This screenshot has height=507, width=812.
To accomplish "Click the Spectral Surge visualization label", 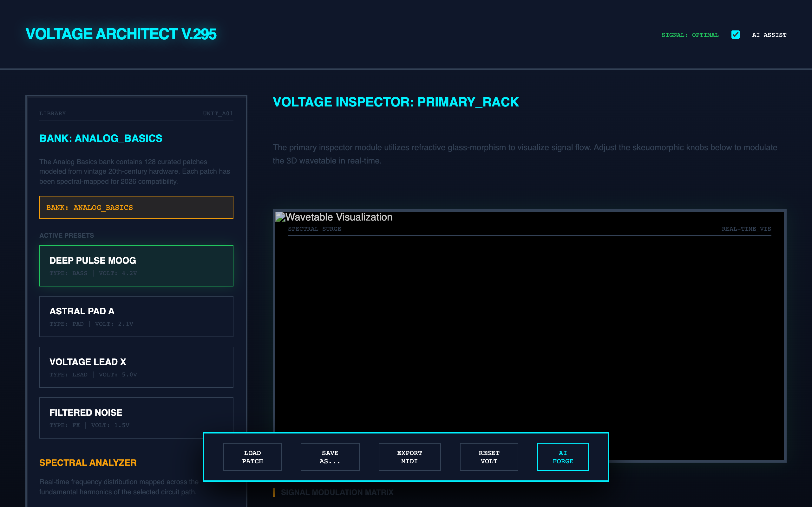I will tap(314, 229).
